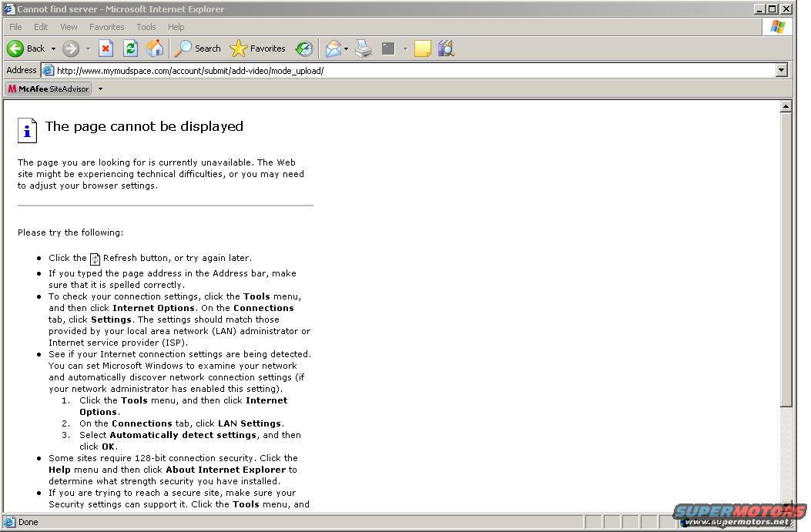Open the Forward history dropdown arrow

pos(88,49)
